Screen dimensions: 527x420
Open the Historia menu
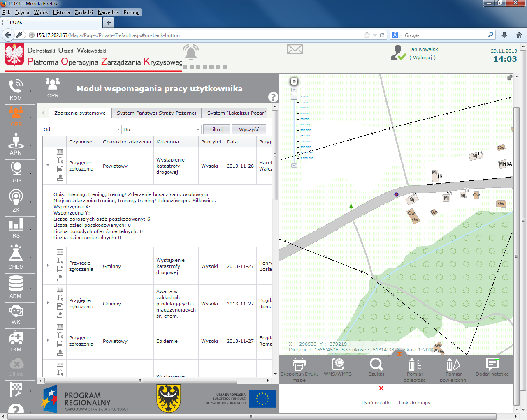coord(61,12)
